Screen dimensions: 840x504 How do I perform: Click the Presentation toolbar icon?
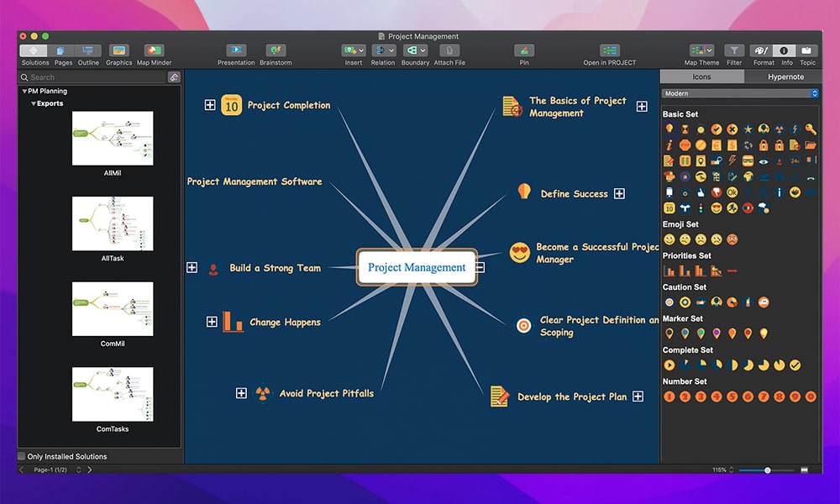[x=236, y=50]
